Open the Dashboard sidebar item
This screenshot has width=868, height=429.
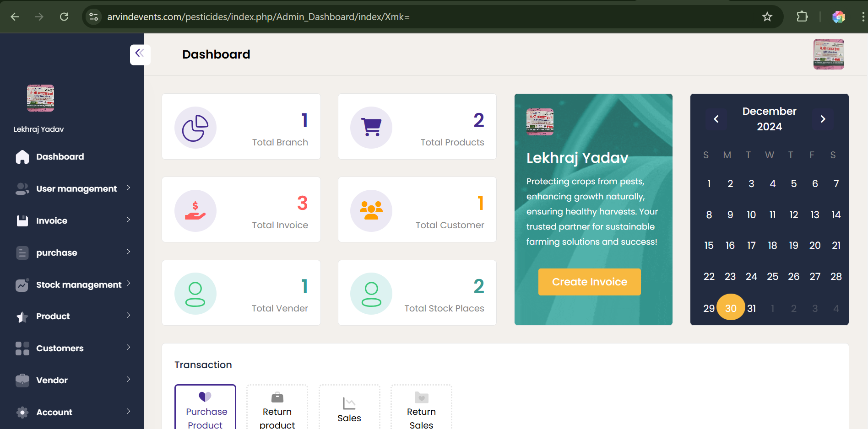(x=60, y=156)
